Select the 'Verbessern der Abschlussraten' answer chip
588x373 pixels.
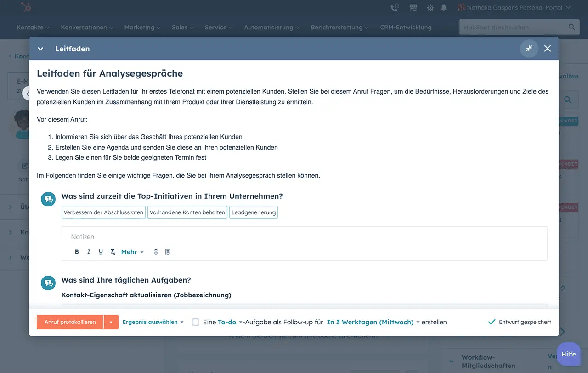coord(103,212)
